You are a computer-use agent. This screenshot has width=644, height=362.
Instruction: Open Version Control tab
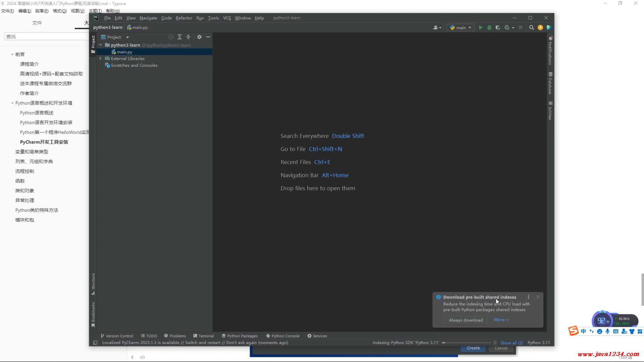click(x=117, y=336)
